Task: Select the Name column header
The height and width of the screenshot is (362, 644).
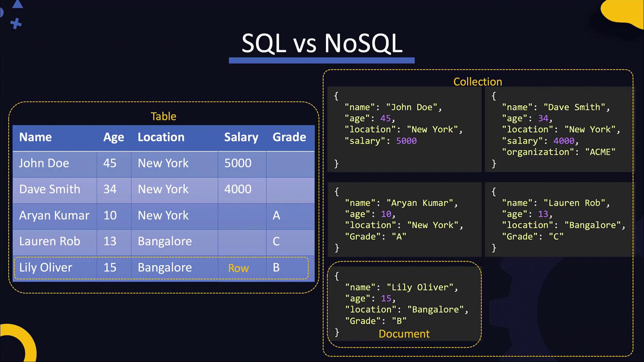Action: [36, 137]
